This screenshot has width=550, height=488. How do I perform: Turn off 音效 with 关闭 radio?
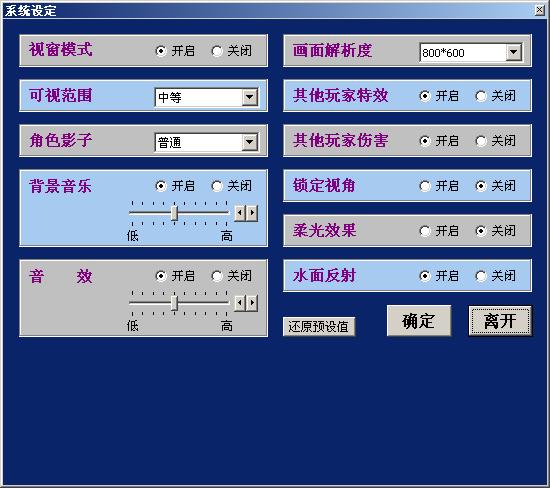(x=217, y=276)
